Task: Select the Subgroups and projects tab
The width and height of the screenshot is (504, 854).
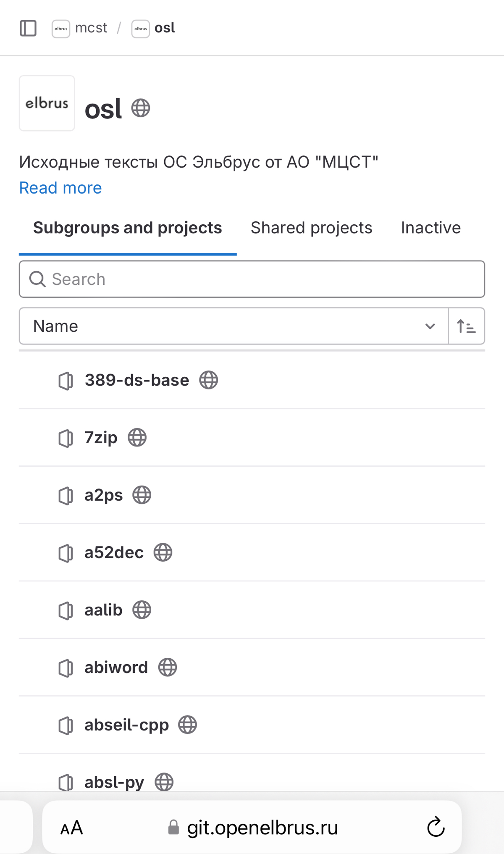Action: click(128, 228)
